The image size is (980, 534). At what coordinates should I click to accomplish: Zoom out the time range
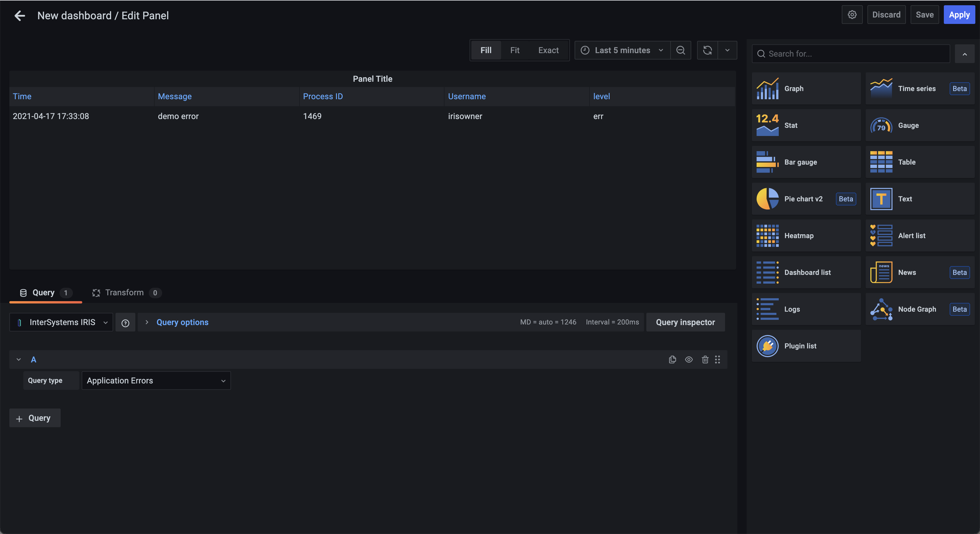coord(680,50)
